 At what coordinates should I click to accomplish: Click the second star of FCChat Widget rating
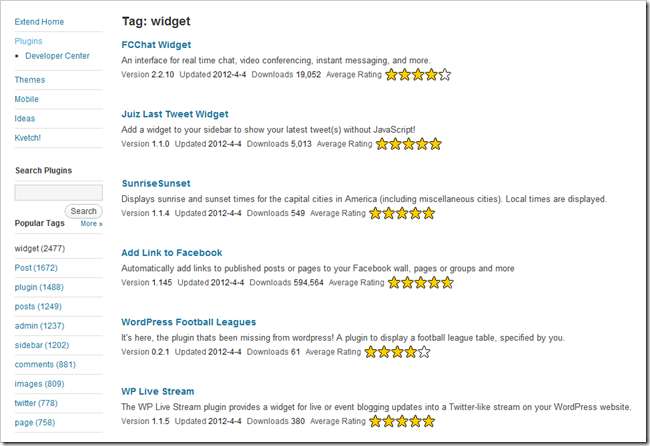[x=406, y=74]
